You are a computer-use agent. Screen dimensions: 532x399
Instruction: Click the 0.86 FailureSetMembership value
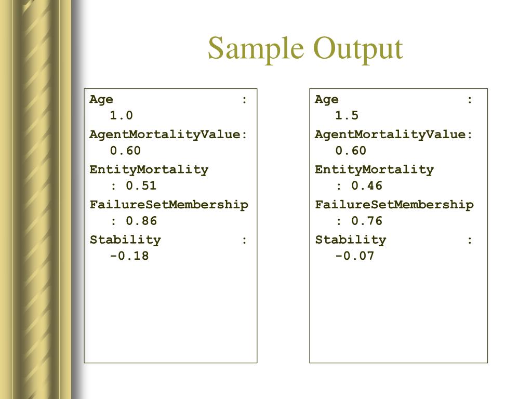[x=141, y=221]
